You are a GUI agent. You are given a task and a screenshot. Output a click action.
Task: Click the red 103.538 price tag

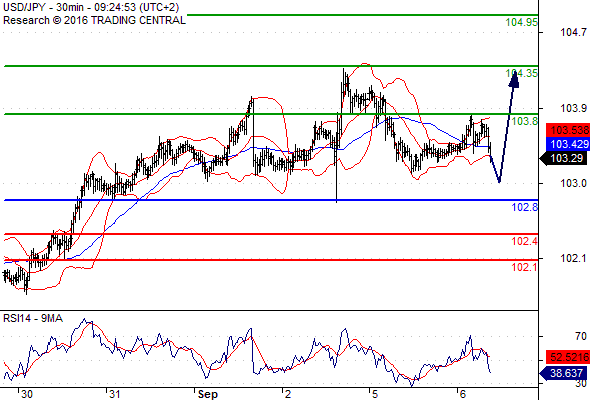pos(568,130)
